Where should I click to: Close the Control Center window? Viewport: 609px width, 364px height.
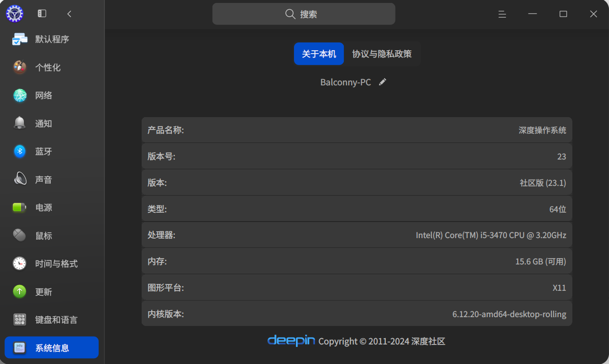(x=593, y=14)
